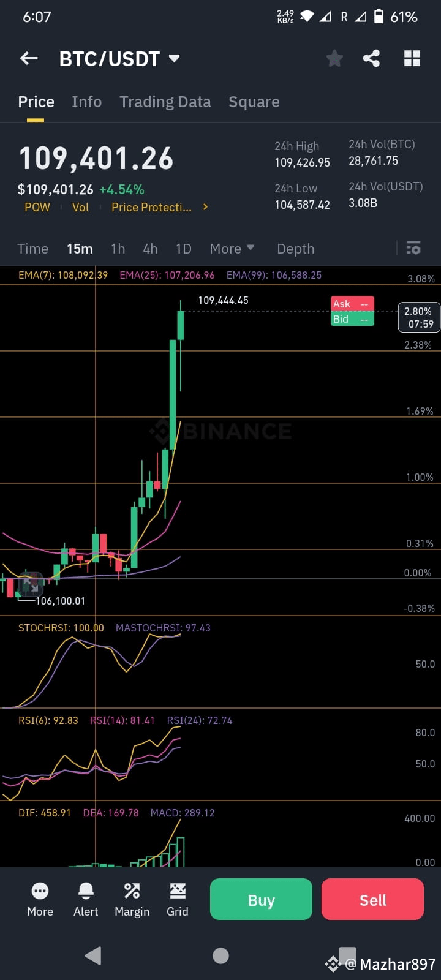Tap the green Buy button

[261, 899]
